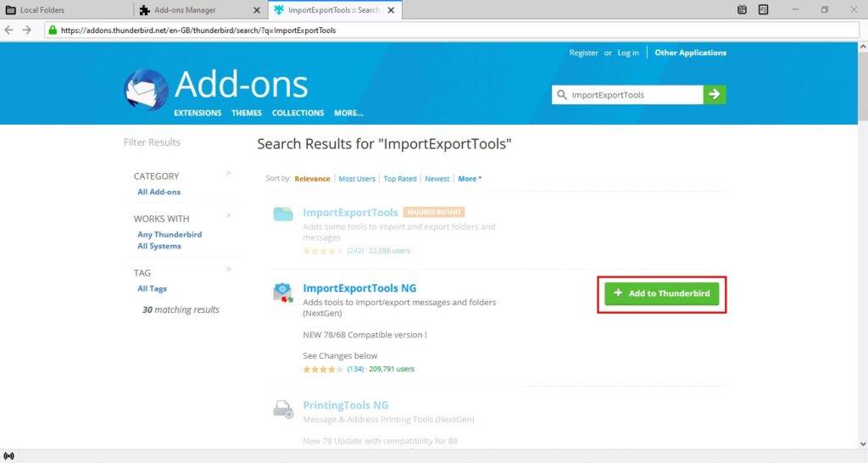Close the ImportExportTools Search tab
Viewport: 868px width, 463px height.
click(391, 10)
